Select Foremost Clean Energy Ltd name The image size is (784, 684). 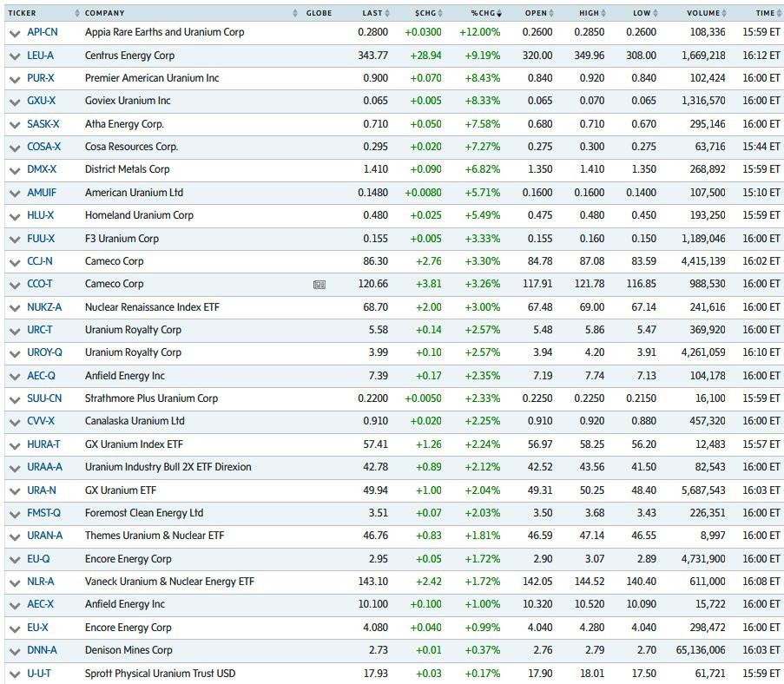click(144, 512)
